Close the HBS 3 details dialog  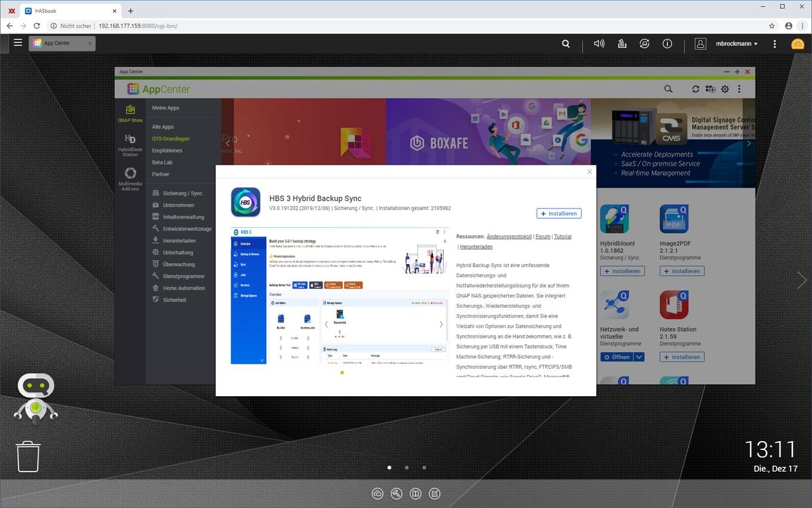pos(589,172)
